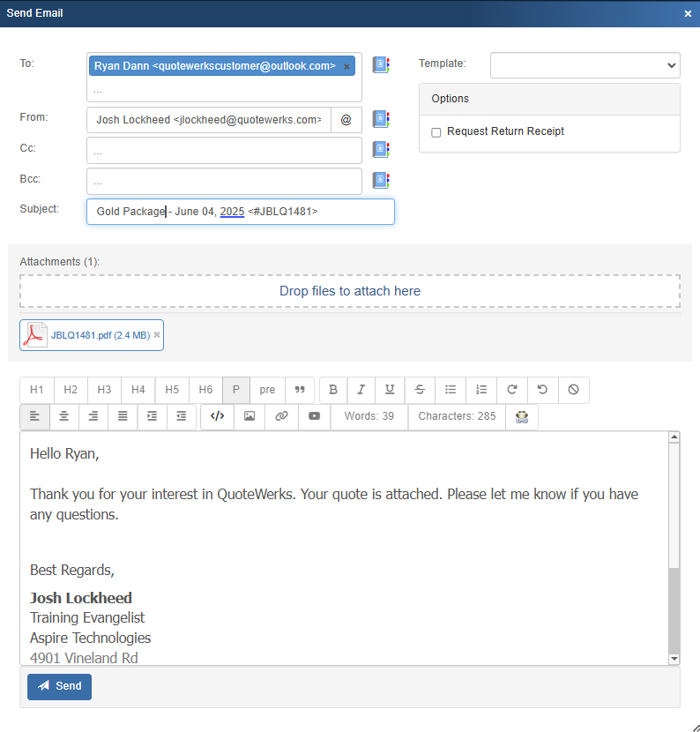Center align the paragraph text

click(x=63, y=416)
